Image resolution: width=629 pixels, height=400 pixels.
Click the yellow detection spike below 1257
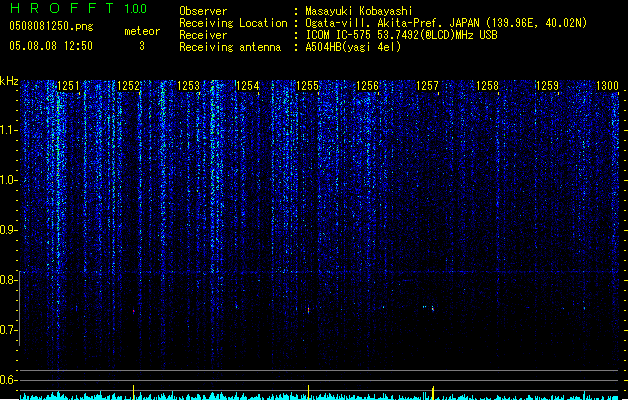point(433,393)
